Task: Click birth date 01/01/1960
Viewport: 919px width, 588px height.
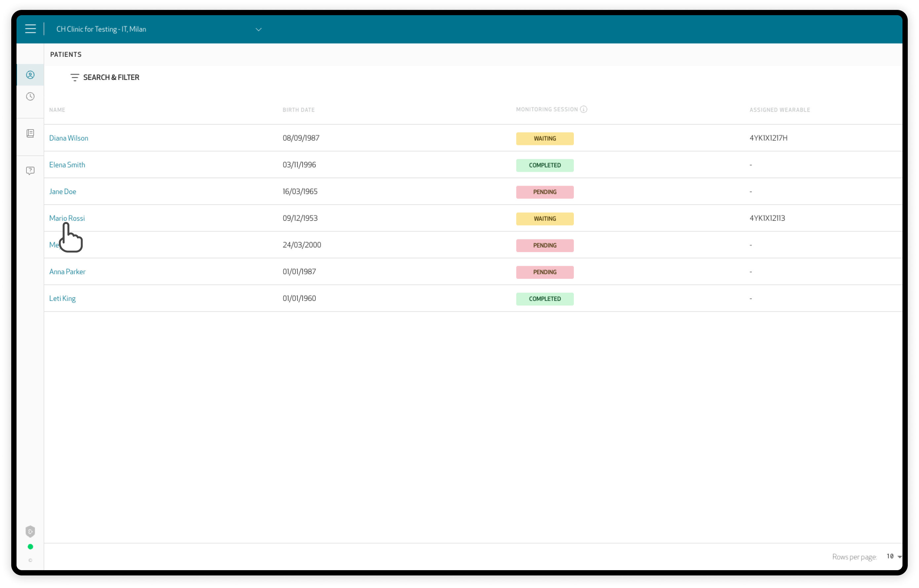Action: tap(299, 299)
